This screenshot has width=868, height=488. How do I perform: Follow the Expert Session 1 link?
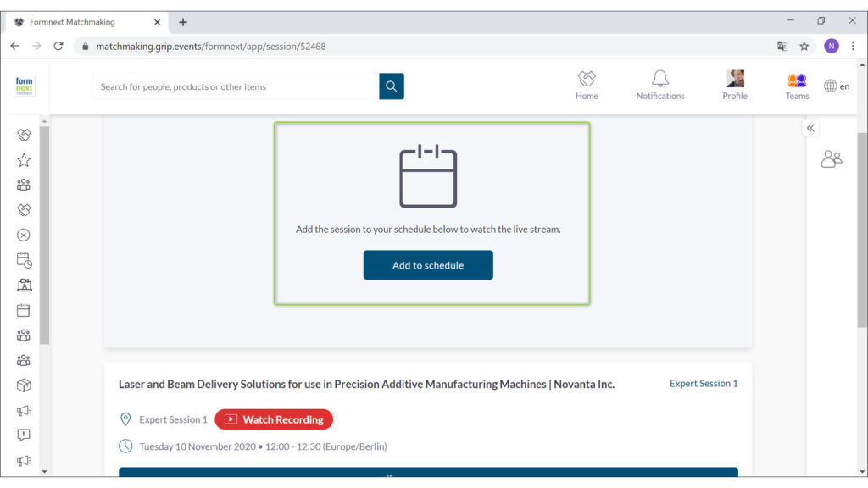704,384
